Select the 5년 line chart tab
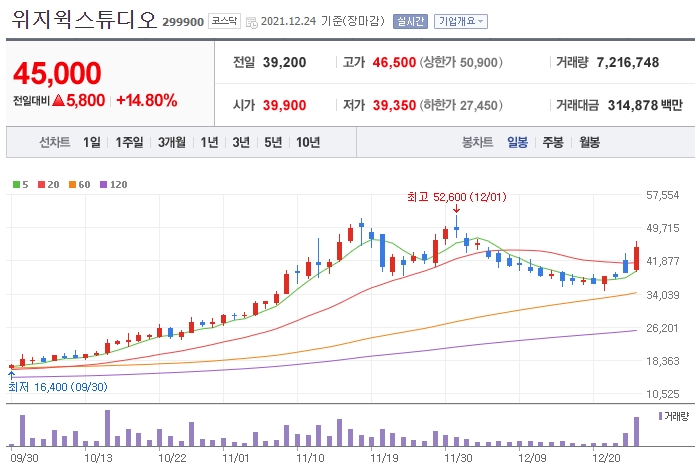695x475 pixels. coord(273,142)
